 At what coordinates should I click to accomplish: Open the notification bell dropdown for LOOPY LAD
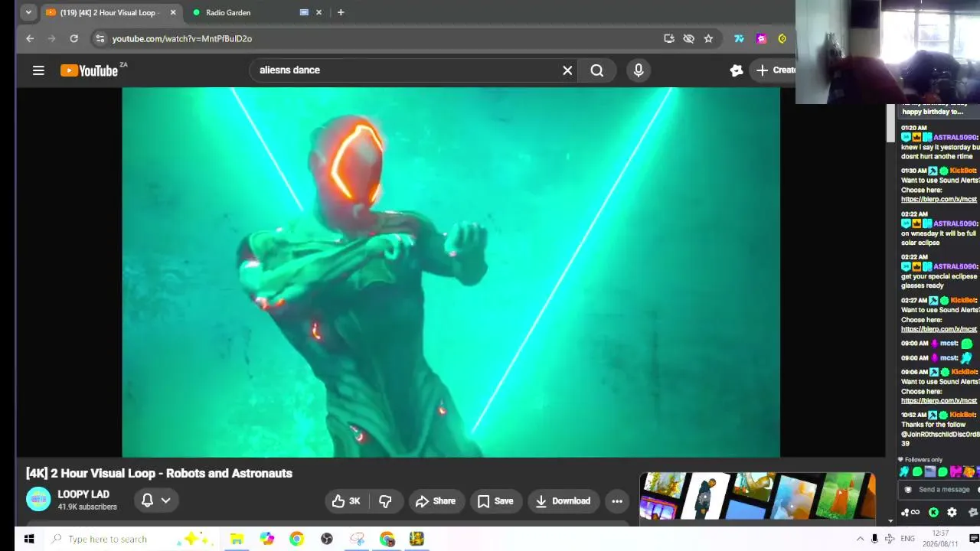pos(155,500)
